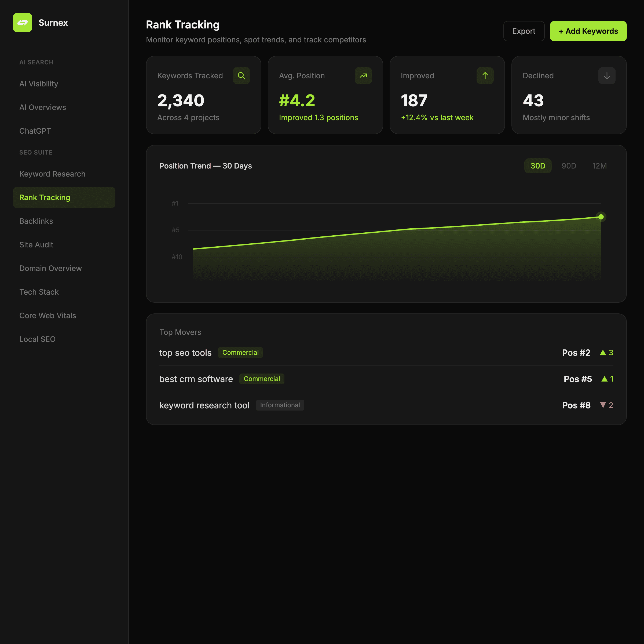Click the + Add Keywords button
This screenshot has height=644, width=644.
click(x=588, y=31)
